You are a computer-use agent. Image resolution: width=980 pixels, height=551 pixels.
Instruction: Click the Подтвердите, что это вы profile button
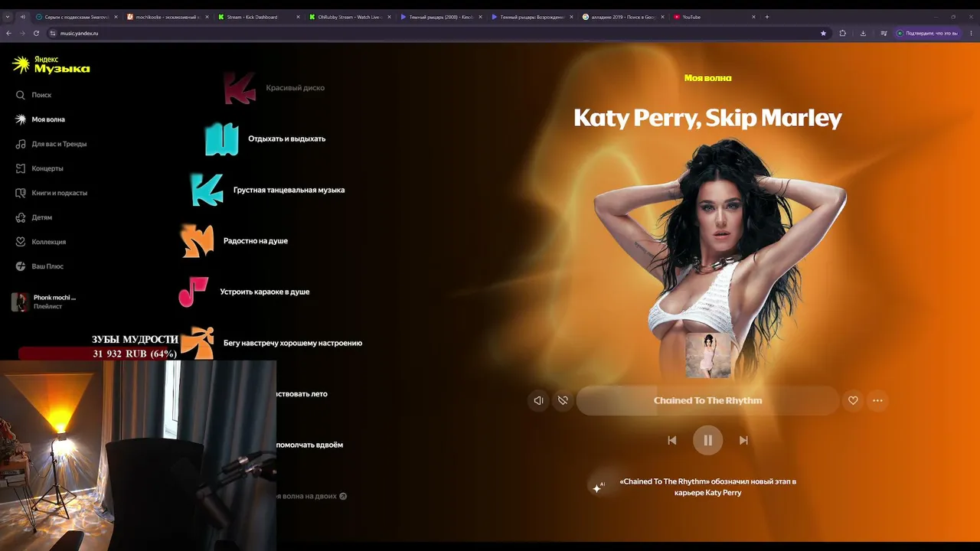(x=927, y=33)
